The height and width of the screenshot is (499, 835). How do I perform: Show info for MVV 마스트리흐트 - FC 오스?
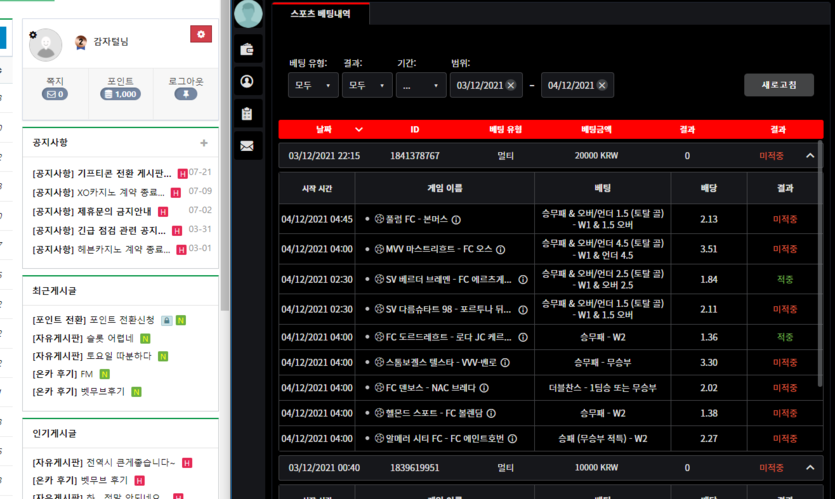click(501, 249)
